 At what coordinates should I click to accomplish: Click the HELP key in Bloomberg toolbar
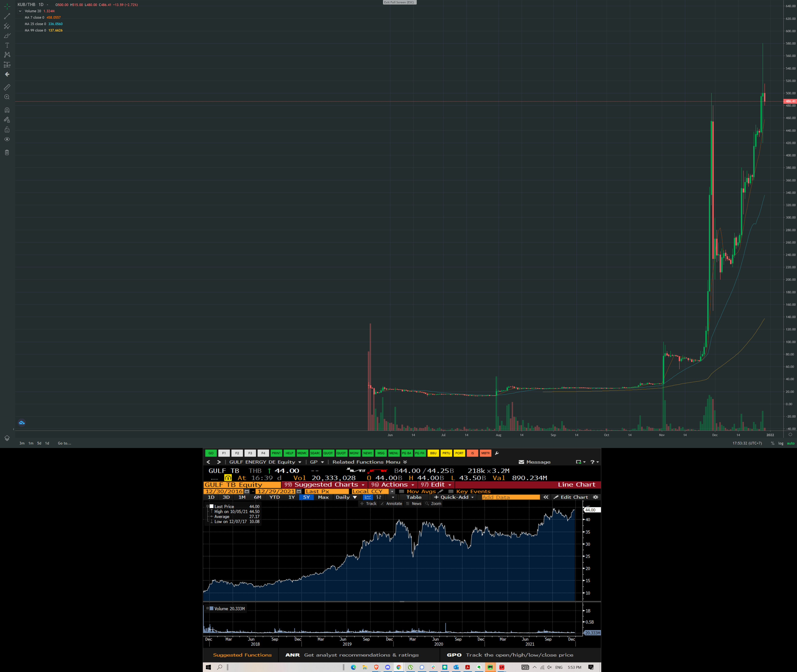(289, 453)
